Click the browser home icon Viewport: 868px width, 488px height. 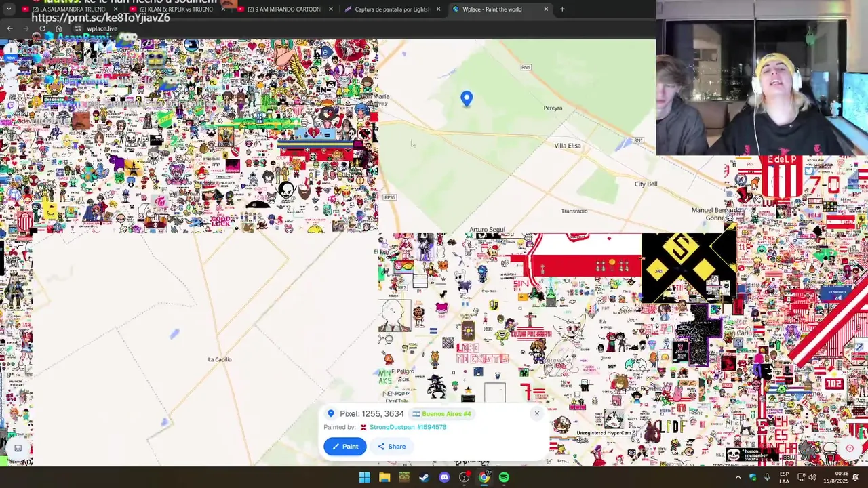tap(58, 28)
